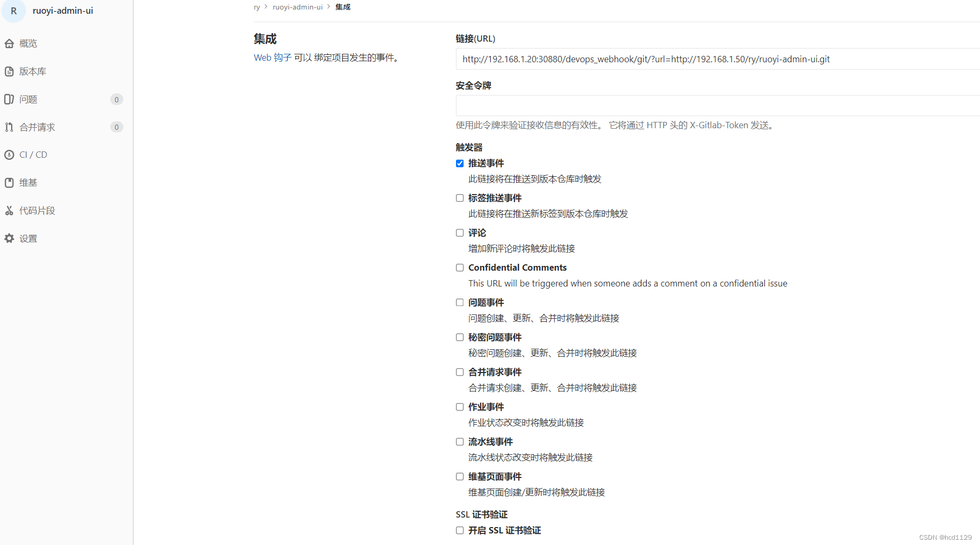Click the description 作业状态改变时将触发此链接
The height and width of the screenshot is (545, 980).
pos(526,423)
